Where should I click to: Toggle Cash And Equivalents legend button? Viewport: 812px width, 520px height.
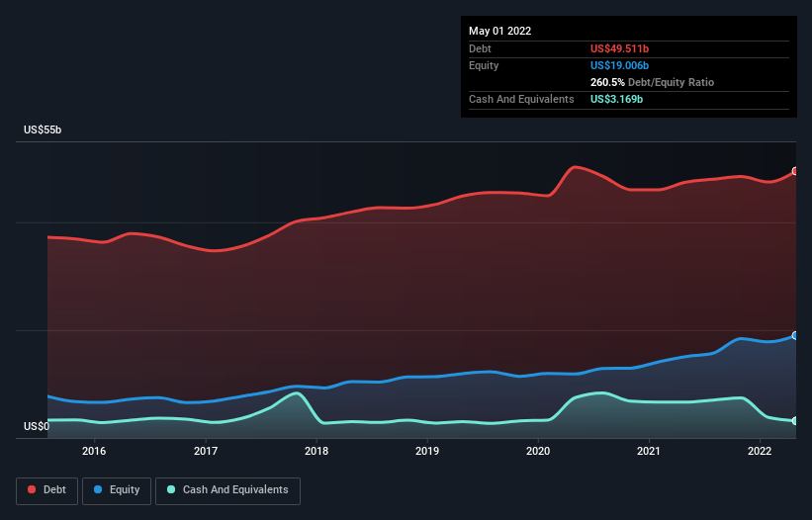[227, 490]
